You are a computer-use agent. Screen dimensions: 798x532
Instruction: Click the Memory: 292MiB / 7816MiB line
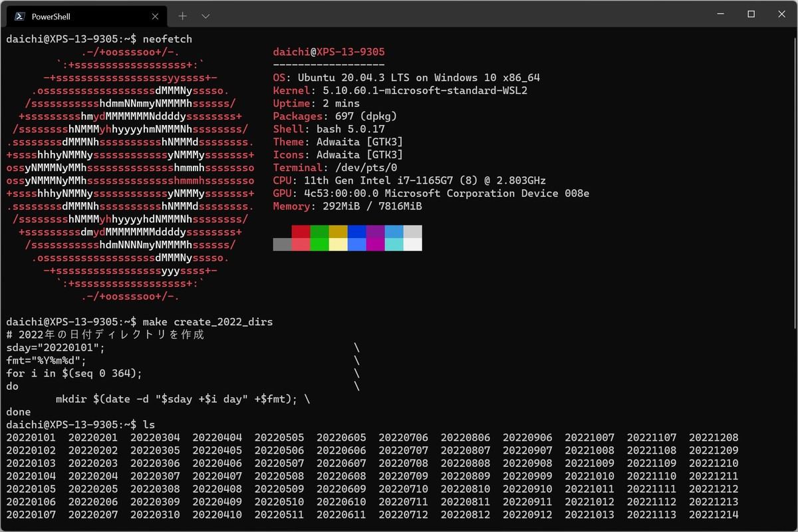click(x=347, y=206)
